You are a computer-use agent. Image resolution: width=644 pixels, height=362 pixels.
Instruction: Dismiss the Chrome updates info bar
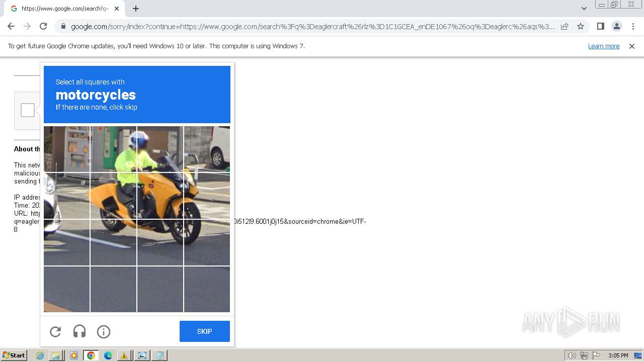[632, 46]
